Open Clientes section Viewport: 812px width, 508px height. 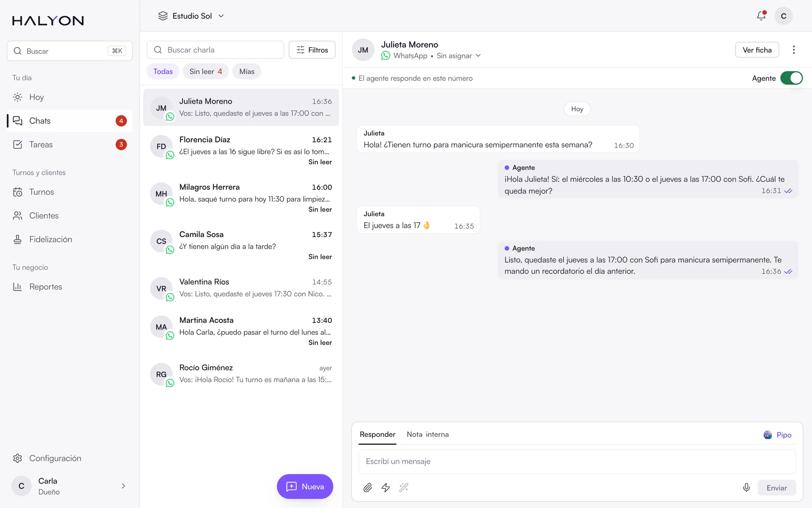[69, 216]
